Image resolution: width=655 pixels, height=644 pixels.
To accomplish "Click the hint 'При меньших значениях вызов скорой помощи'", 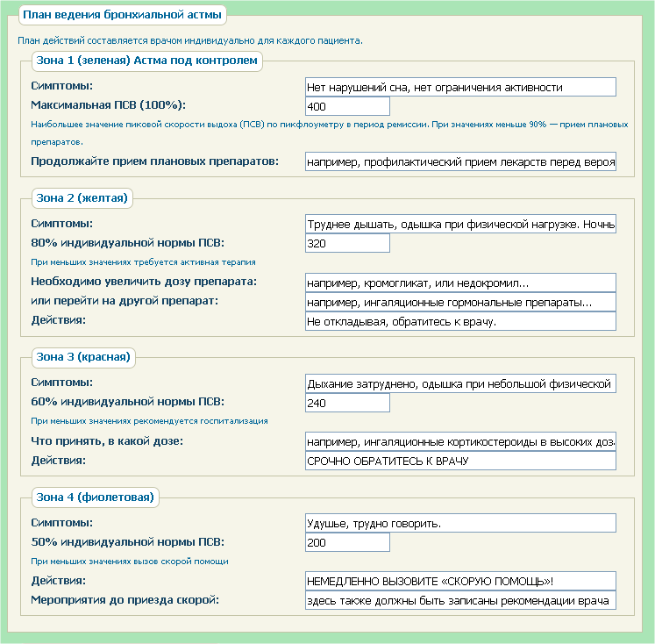I will (130, 562).
